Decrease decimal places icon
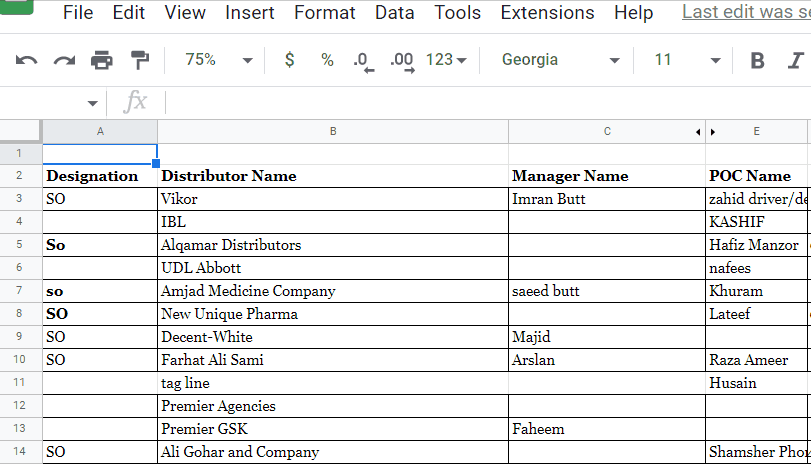Image resolution: width=811 pixels, height=464 pixels. pyautogui.click(x=363, y=62)
